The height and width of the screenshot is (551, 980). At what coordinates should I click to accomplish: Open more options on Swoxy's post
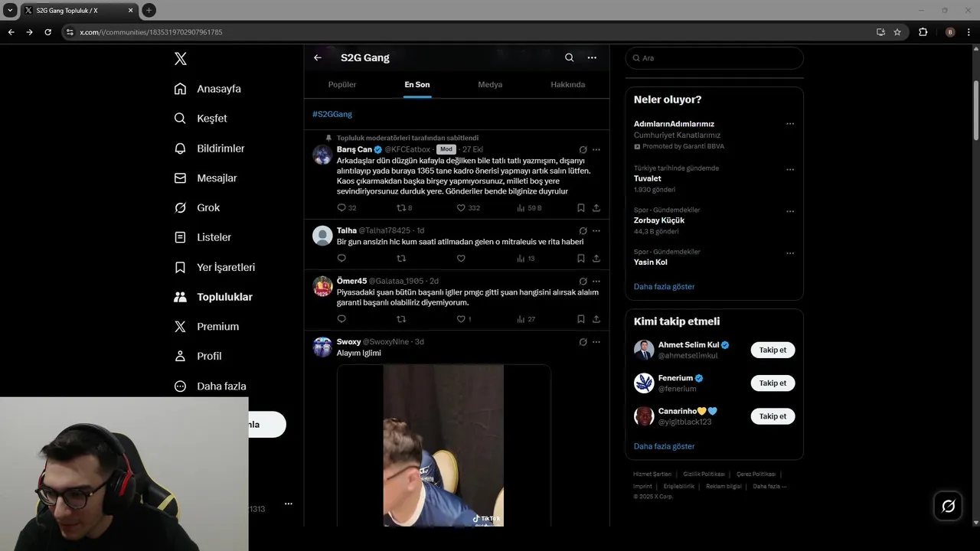click(x=596, y=342)
